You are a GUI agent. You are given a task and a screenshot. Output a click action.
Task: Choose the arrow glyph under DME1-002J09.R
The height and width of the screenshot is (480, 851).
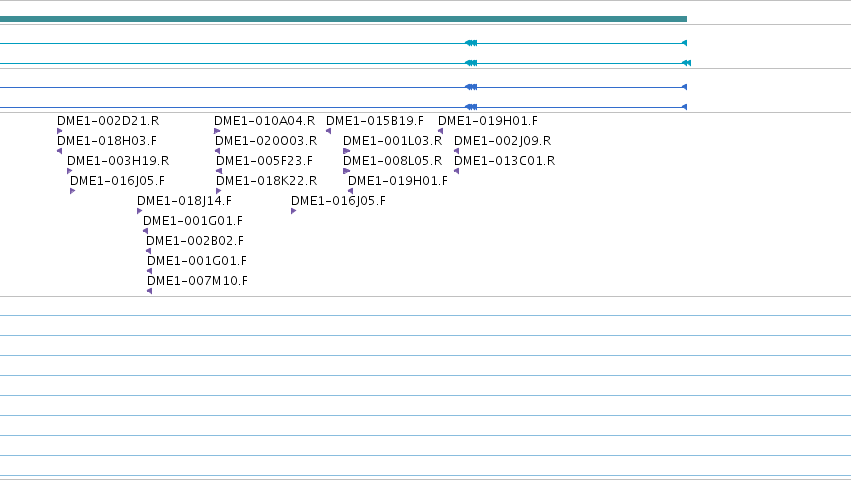[456, 151]
